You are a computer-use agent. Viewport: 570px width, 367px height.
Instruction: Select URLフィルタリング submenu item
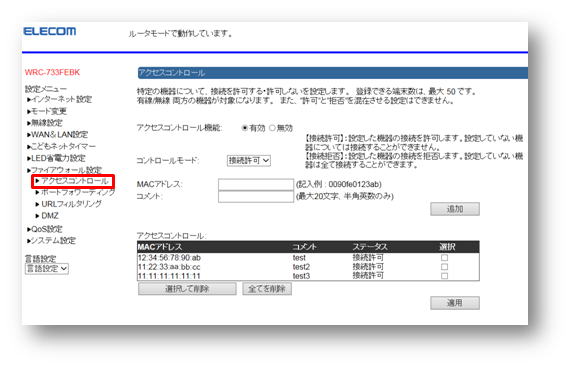click(x=68, y=204)
